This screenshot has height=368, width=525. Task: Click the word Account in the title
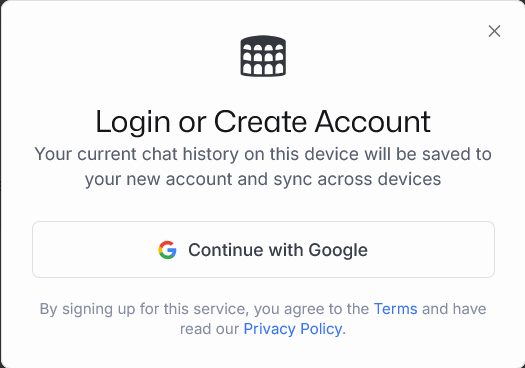[373, 121]
